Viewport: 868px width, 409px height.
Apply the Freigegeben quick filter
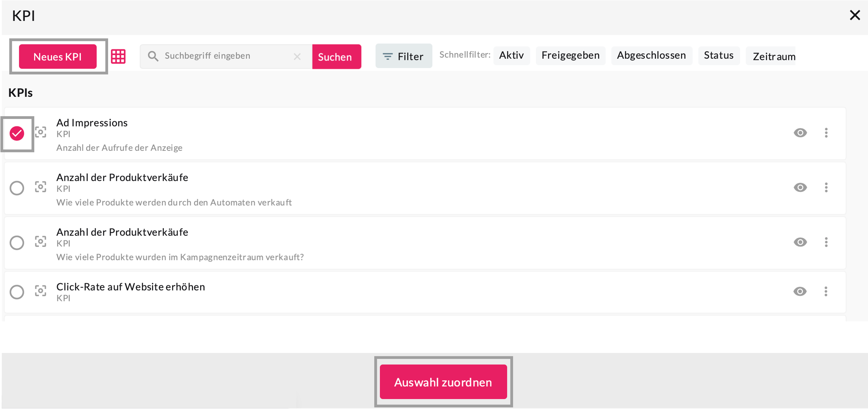[x=570, y=56]
